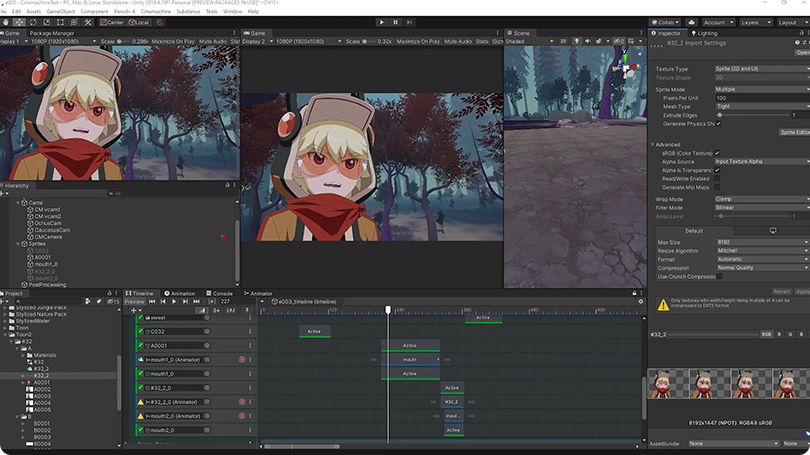
Task: Enable Use Crunch Compression checkbox
Action: point(719,276)
